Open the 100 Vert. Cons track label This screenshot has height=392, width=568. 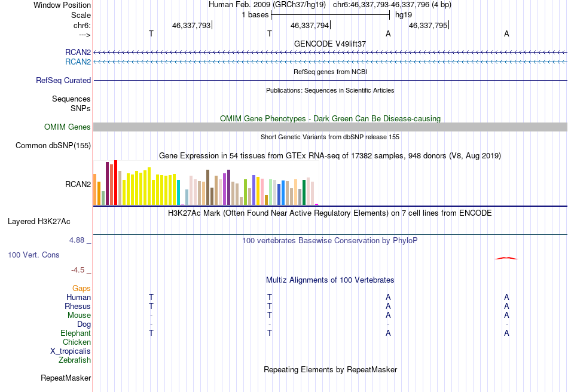point(33,255)
